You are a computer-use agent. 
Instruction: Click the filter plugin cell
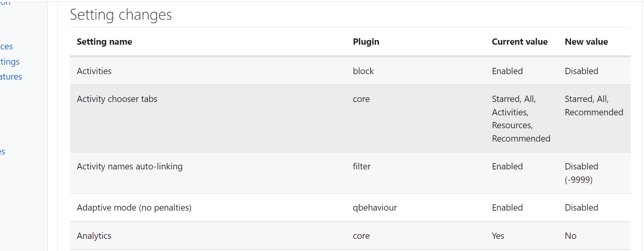click(361, 166)
